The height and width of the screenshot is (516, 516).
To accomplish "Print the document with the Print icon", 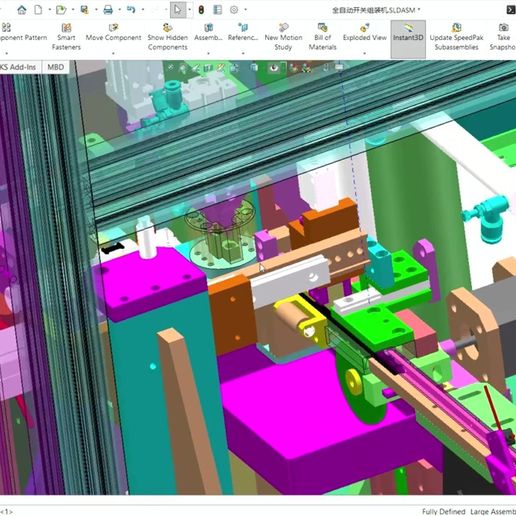I will pyautogui.click(x=108, y=10).
